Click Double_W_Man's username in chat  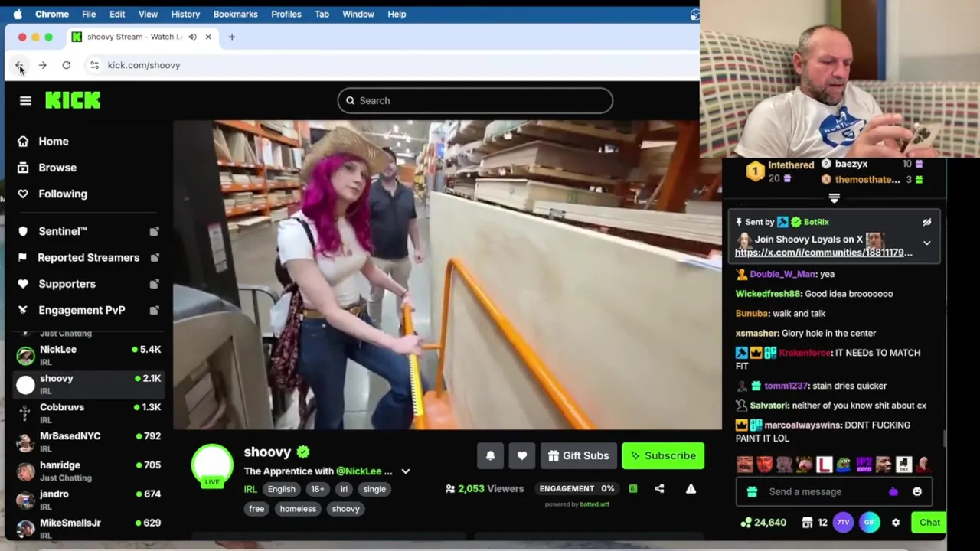click(782, 274)
